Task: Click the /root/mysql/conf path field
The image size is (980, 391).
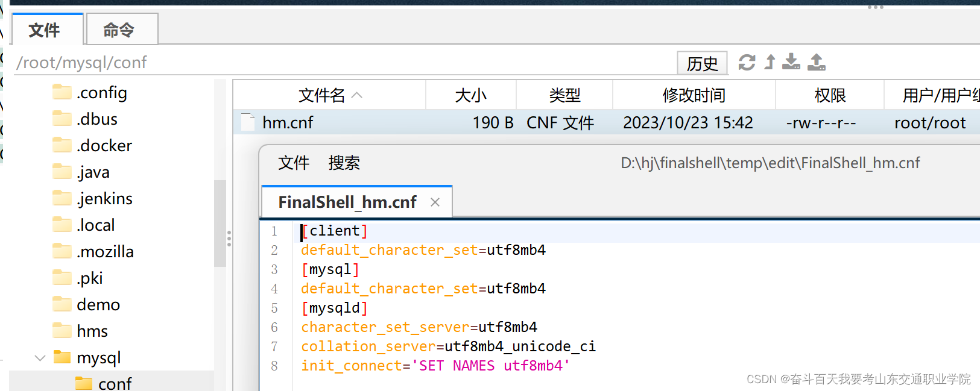Action: pyautogui.click(x=302, y=63)
